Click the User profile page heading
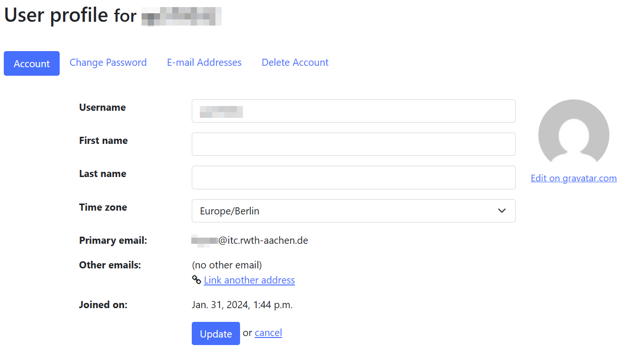 (70, 15)
